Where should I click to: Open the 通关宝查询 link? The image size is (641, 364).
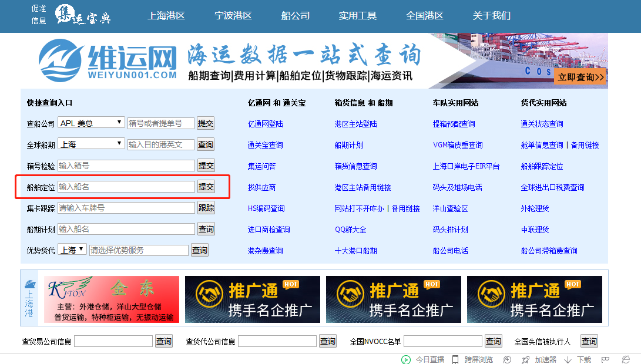(266, 145)
